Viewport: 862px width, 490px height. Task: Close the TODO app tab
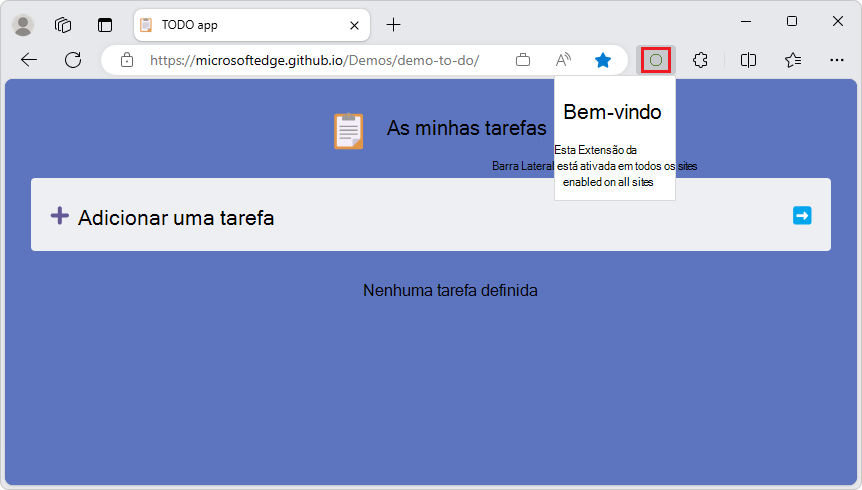coord(355,25)
